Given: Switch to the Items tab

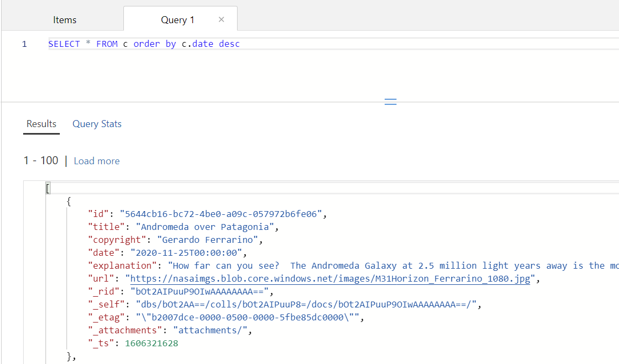Looking at the screenshot, I should tap(65, 20).
